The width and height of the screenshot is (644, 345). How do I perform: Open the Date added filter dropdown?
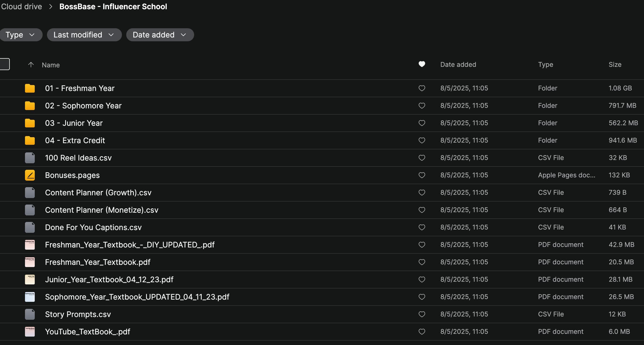(x=160, y=35)
